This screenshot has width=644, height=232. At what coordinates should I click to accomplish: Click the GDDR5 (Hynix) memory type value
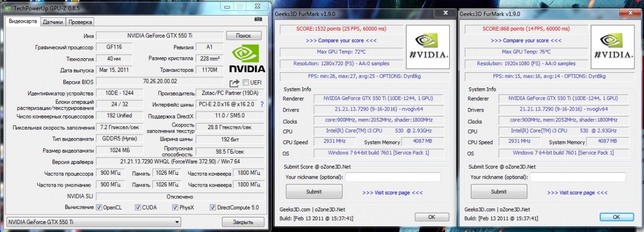[x=119, y=139]
